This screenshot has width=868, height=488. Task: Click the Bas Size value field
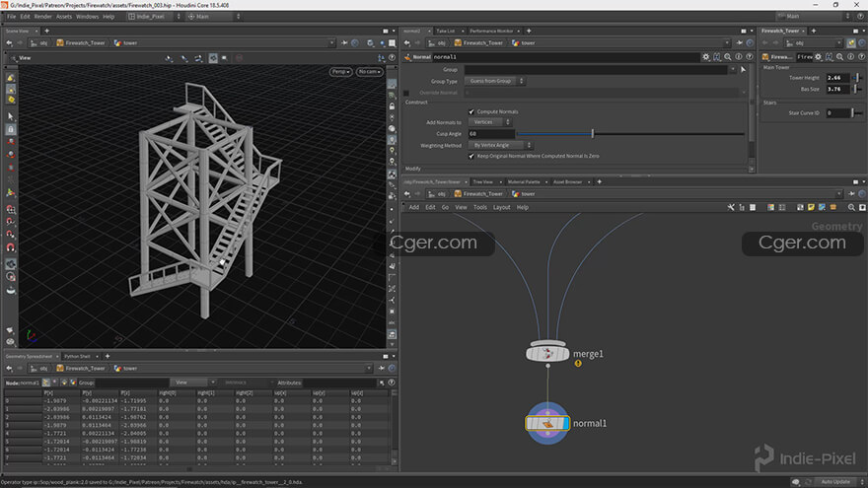(x=837, y=89)
